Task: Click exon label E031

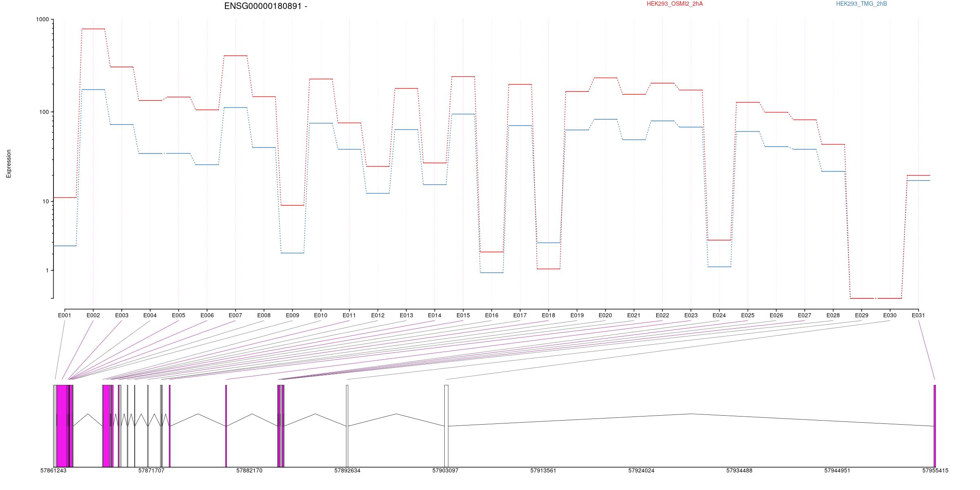Action: tap(918, 315)
